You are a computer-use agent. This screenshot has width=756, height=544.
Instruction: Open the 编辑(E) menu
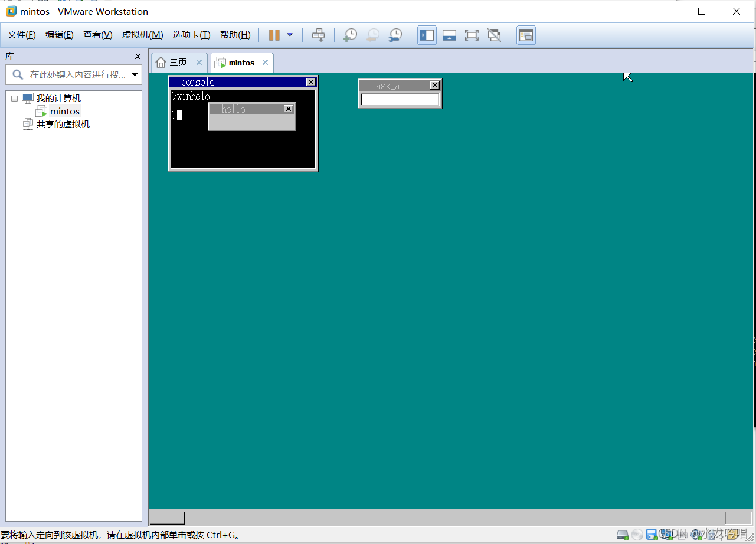pyautogui.click(x=60, y=35)
